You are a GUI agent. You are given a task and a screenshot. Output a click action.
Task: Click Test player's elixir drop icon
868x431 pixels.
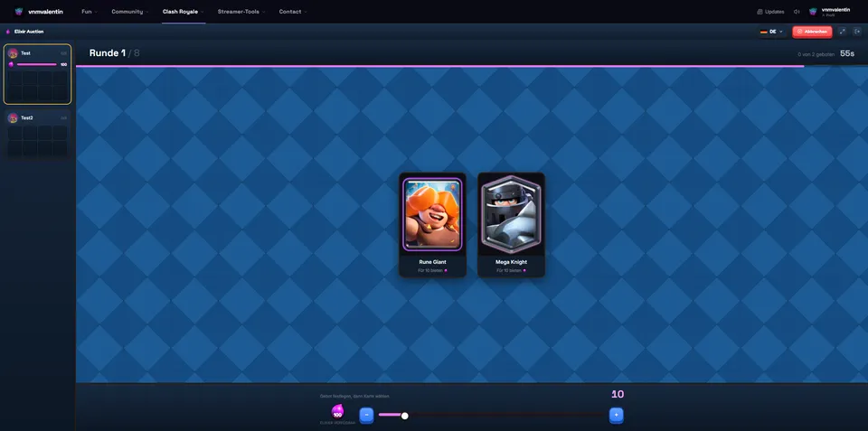[x=11, y=65]
